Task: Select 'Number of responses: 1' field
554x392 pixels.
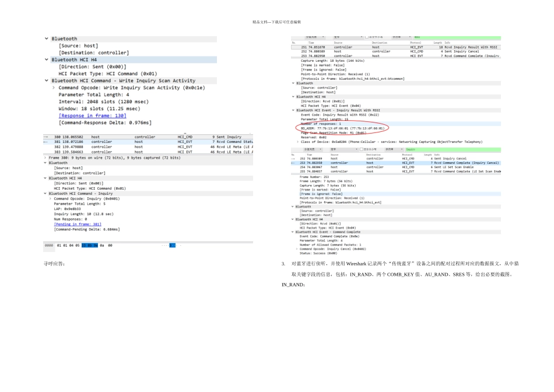Action: [321, 124]
